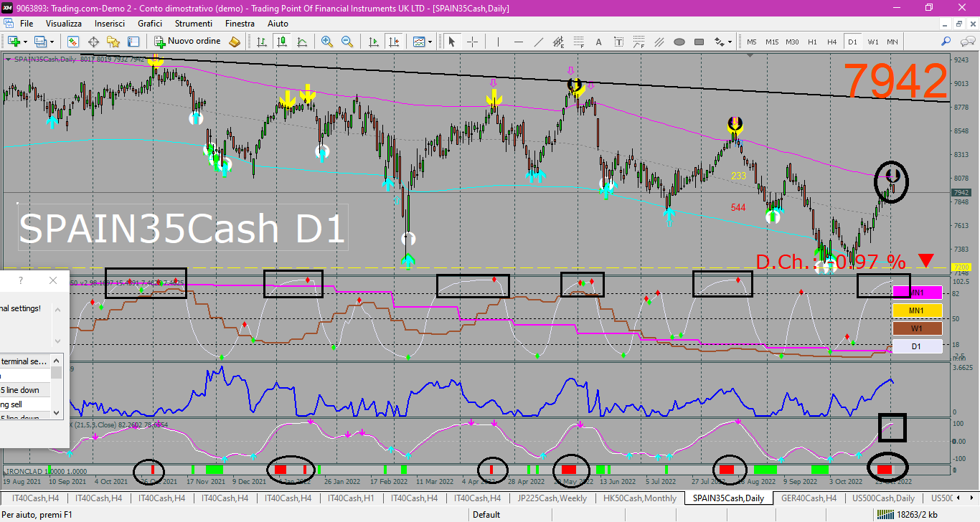The width and height of the screenshot is (980, 522).
Task: Draw a horizontal line
Action: 518,42
